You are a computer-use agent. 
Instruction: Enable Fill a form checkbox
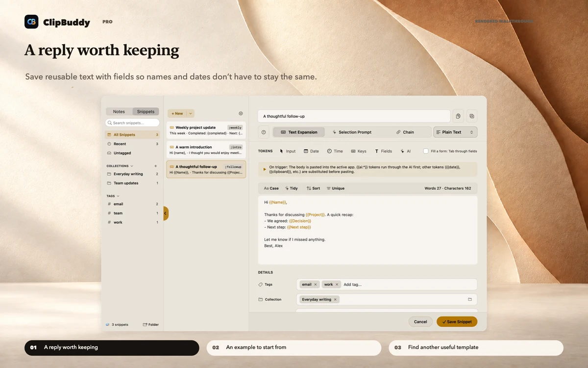[x=426, y=151]
